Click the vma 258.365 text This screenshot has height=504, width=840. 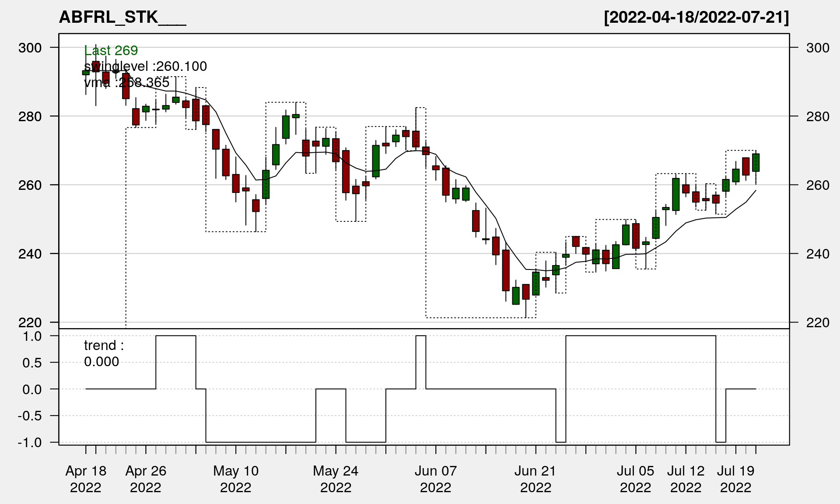[x=127, y=83]
